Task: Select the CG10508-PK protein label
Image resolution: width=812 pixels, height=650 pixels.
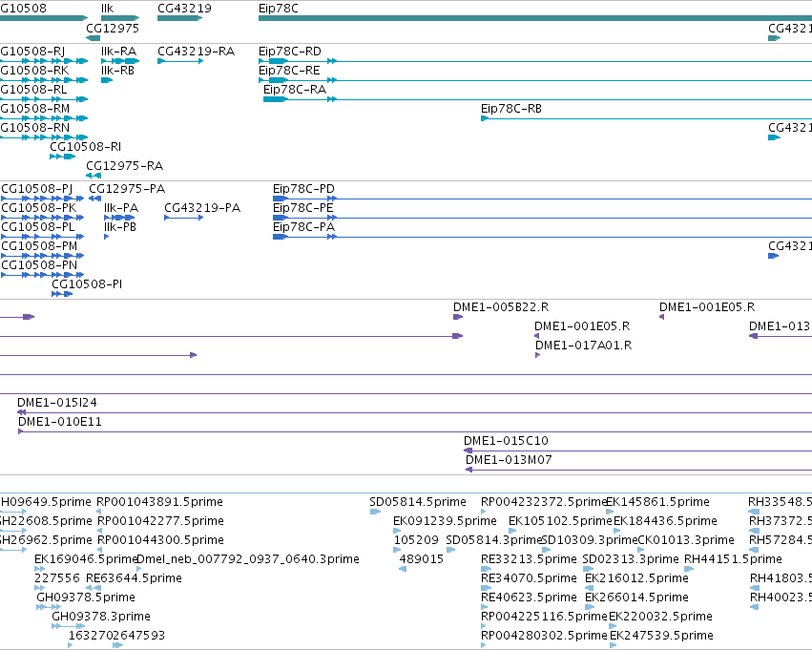Action: (x=38, y=208)
